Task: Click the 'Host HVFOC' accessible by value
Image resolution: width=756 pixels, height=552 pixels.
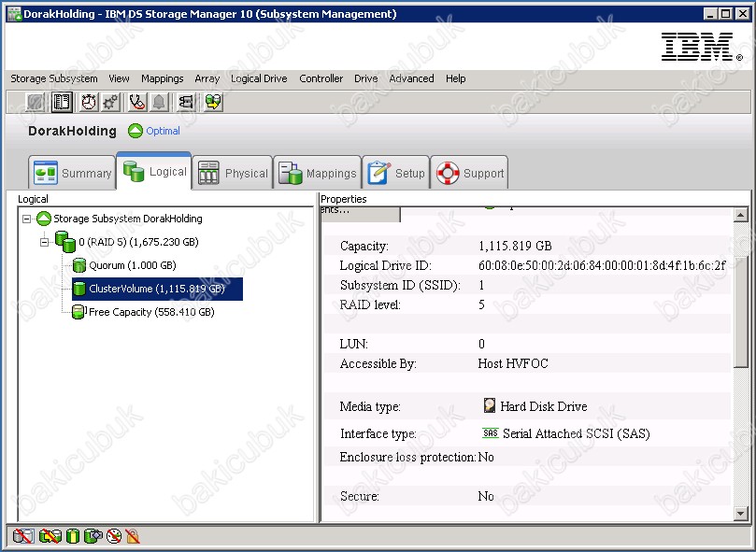Action: (513, 363)
